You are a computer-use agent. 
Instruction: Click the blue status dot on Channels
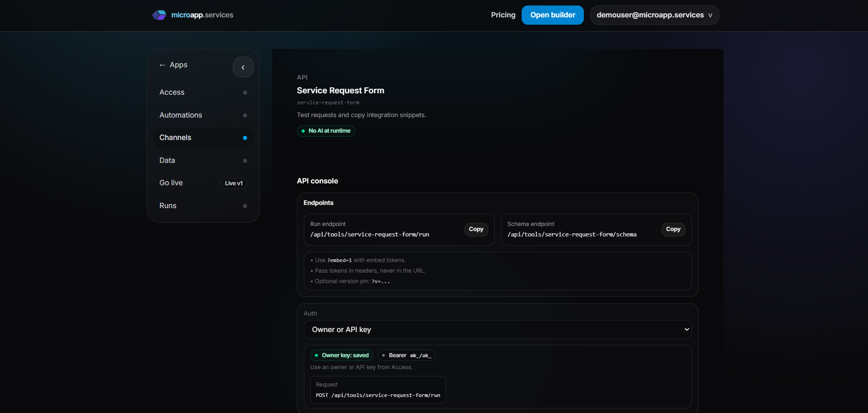pyautogui.click(x=245, y=137)
